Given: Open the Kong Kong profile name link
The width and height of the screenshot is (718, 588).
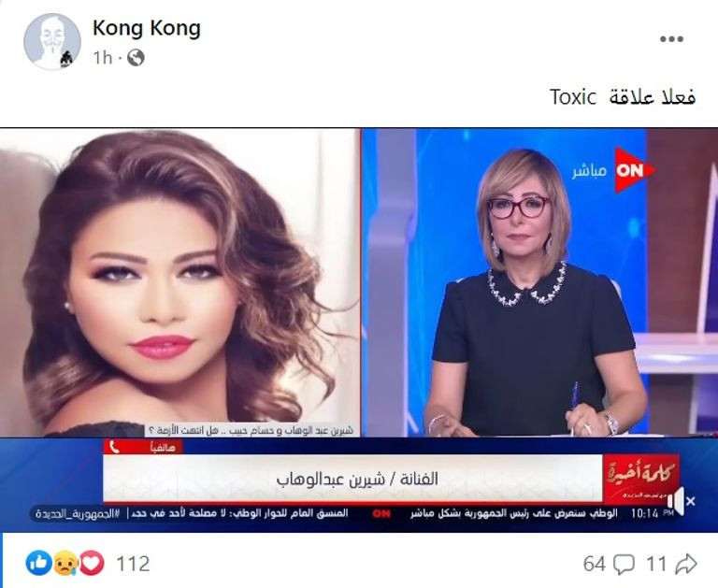Looking at the screenshot, I should point(147,28).
